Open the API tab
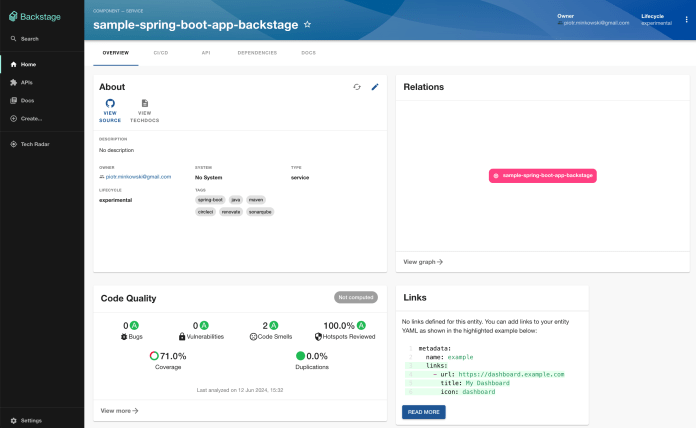 205,52
